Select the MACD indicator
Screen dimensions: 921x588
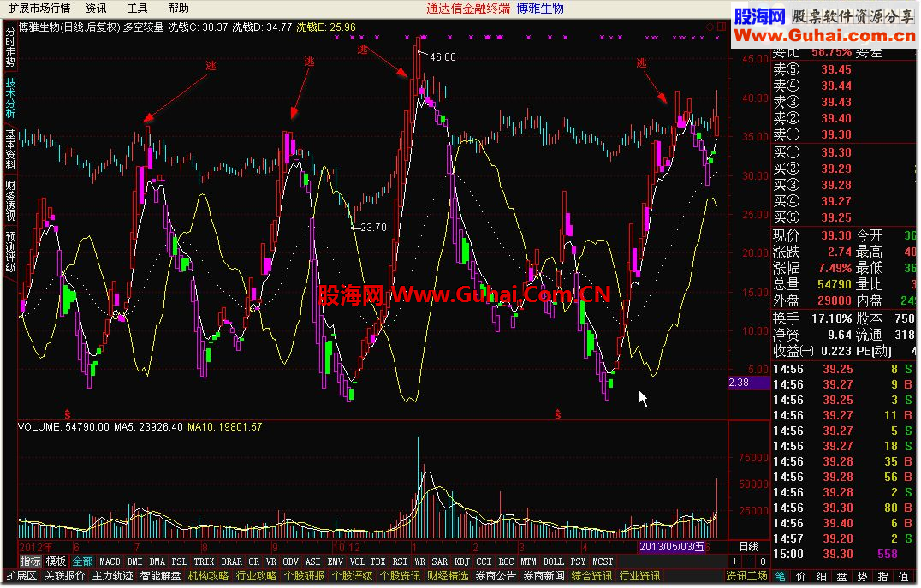(110, 561)
